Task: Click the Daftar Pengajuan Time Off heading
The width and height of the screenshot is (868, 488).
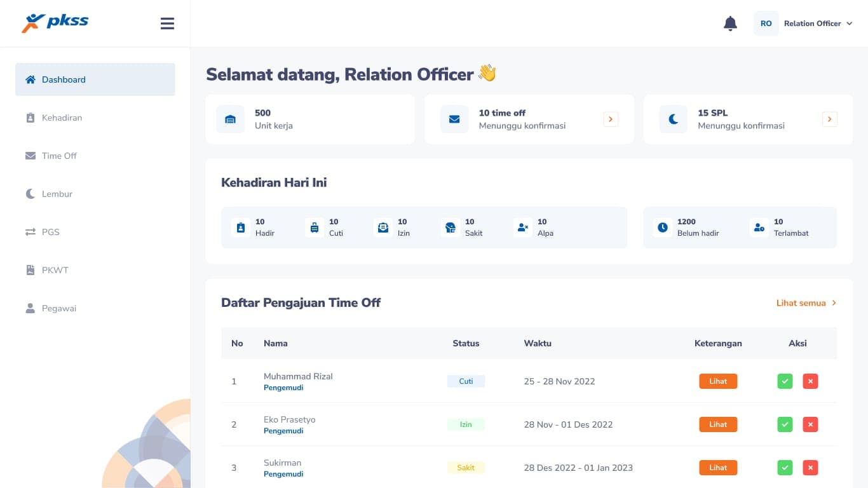Action: pos(301,303)
